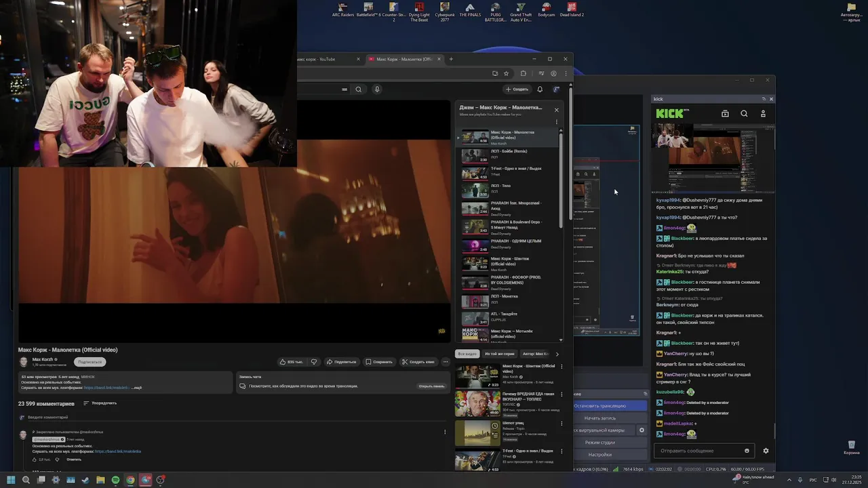Open Kick chat settings gear

click(x=766, y=451)
